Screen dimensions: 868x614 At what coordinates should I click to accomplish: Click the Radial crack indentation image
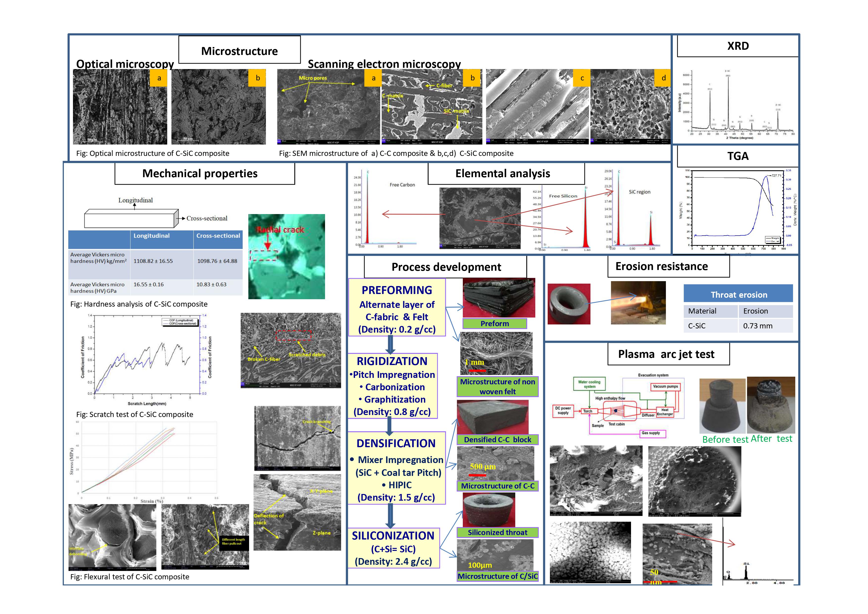286,256
